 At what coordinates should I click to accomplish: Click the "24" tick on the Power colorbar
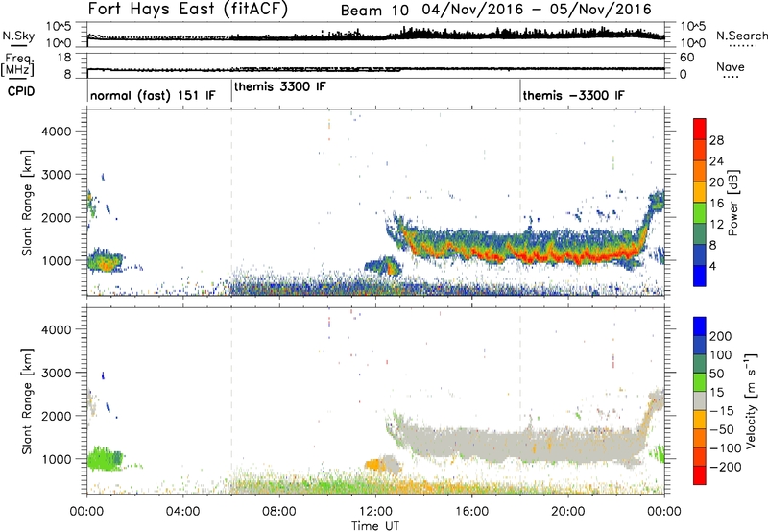[x=716, y=161]
